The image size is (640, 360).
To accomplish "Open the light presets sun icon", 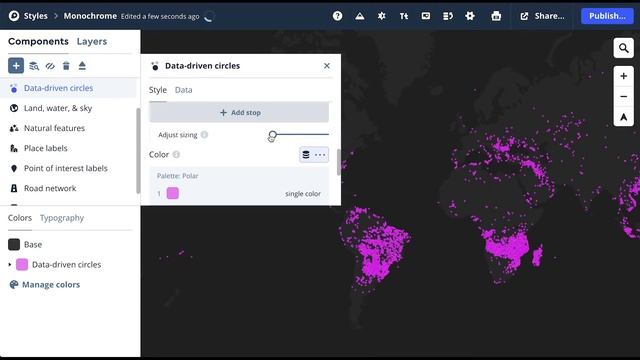I will tap(382, 16).
